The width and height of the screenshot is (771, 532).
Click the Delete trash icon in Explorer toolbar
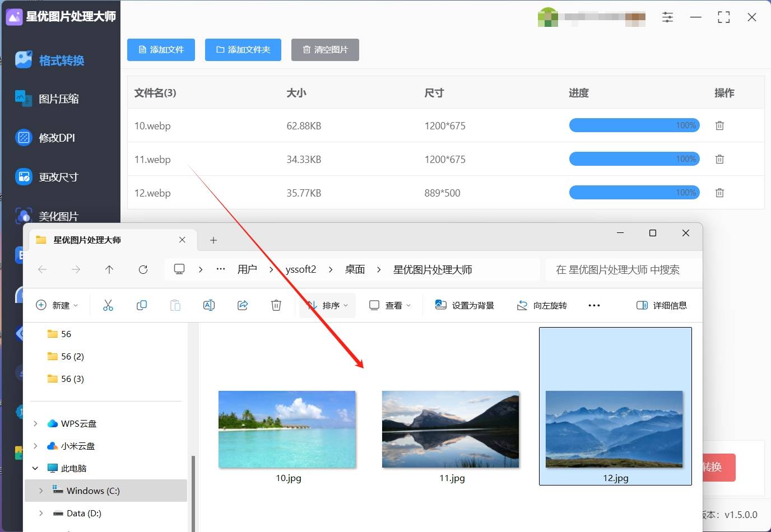(x=276, y=305)
